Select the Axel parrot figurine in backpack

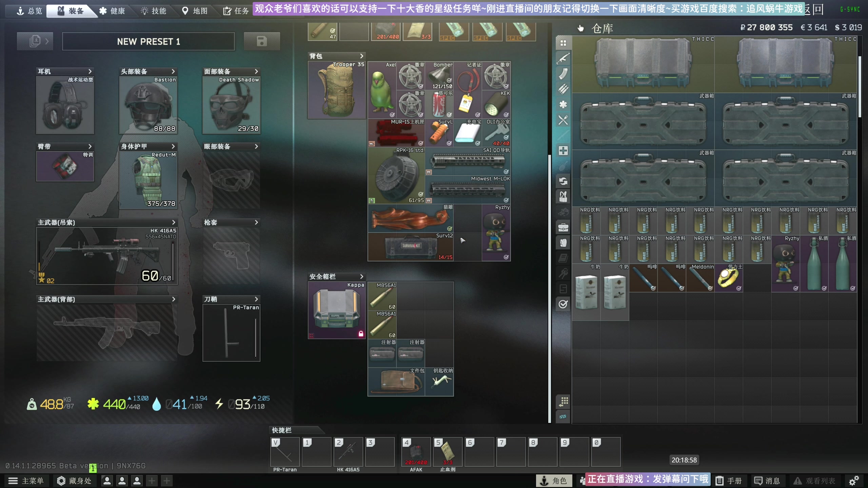pos(382,90)
